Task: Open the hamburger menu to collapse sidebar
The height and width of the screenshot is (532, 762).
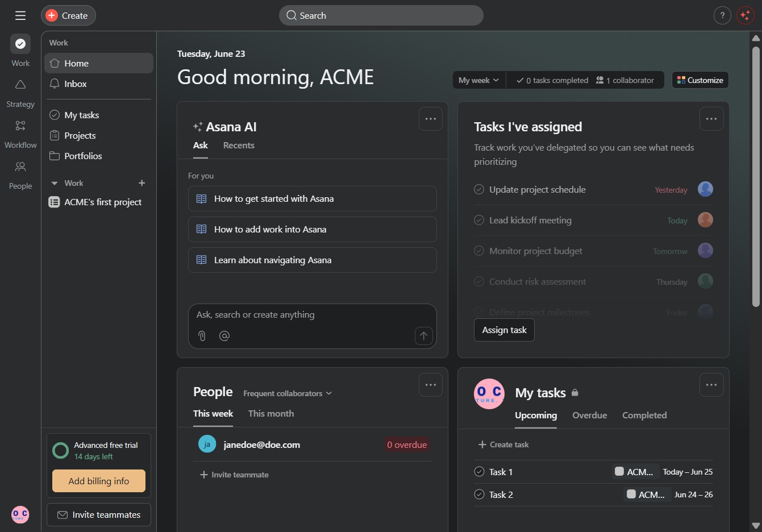Action: tap(20, 15)
